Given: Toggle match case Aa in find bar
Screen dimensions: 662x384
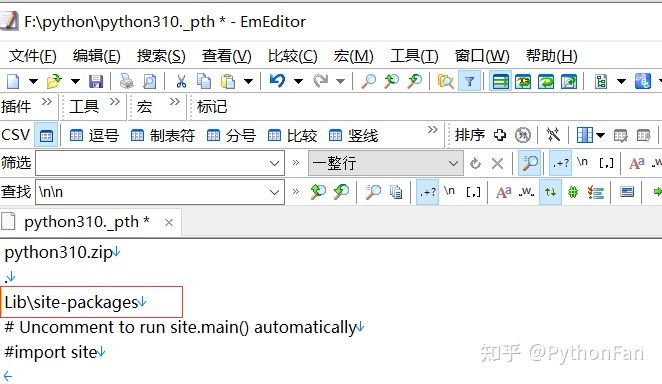Looking at the screenshot, I should [504, 192].
